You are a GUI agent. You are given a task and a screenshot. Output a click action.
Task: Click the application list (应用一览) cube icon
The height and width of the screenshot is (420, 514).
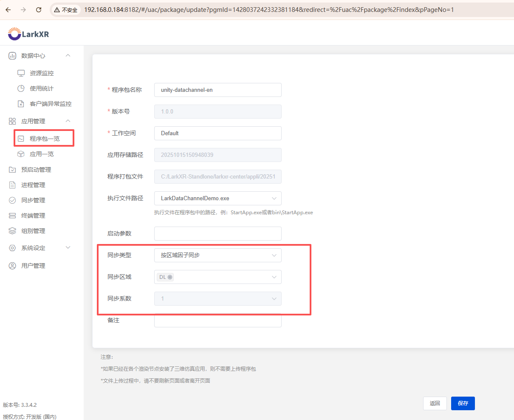pyautogui.click(x=21, y=154)
